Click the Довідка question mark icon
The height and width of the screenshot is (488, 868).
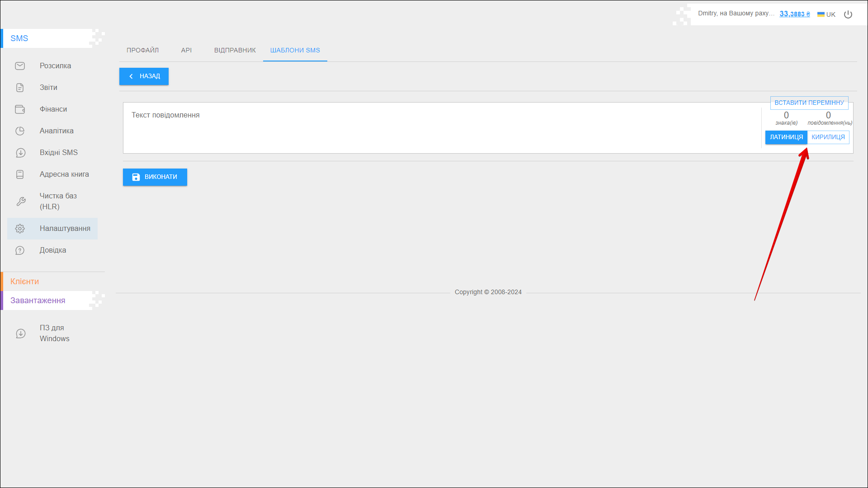[x=20, y=250]
